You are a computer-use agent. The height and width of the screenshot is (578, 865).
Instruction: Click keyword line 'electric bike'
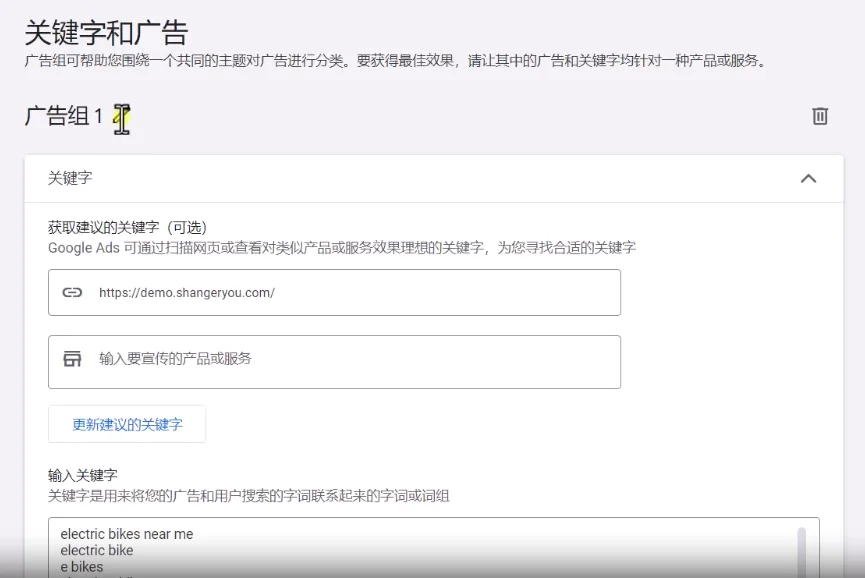tap(97, 550)
